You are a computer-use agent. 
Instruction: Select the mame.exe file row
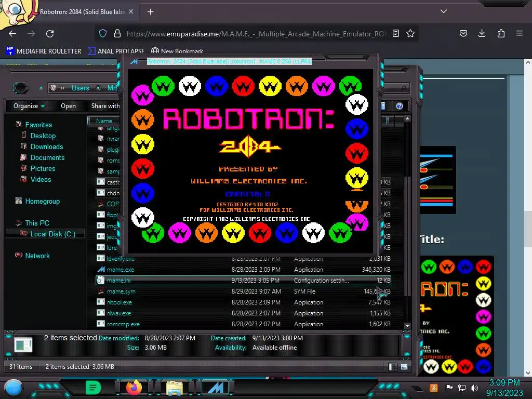tap(244, 270)
